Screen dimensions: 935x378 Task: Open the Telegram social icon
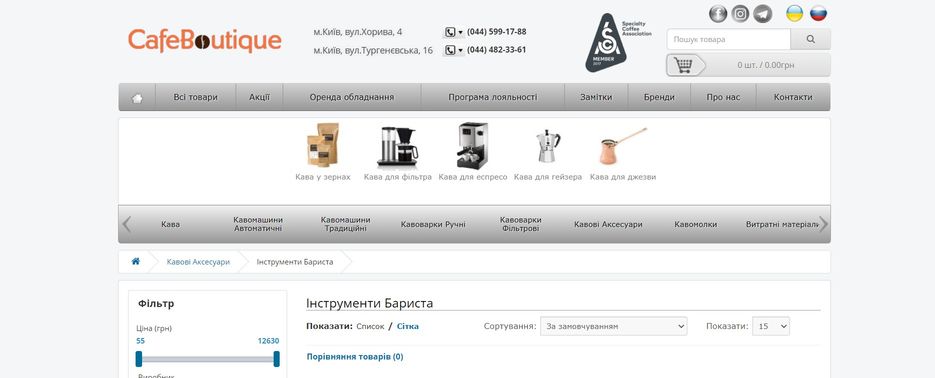coord(763,13)
